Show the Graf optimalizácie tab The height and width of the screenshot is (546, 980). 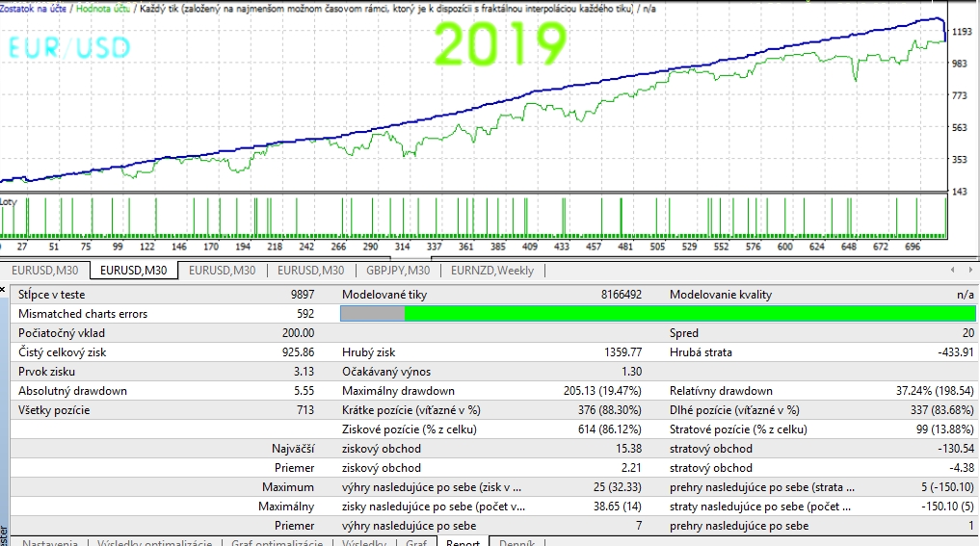[277, 543]
